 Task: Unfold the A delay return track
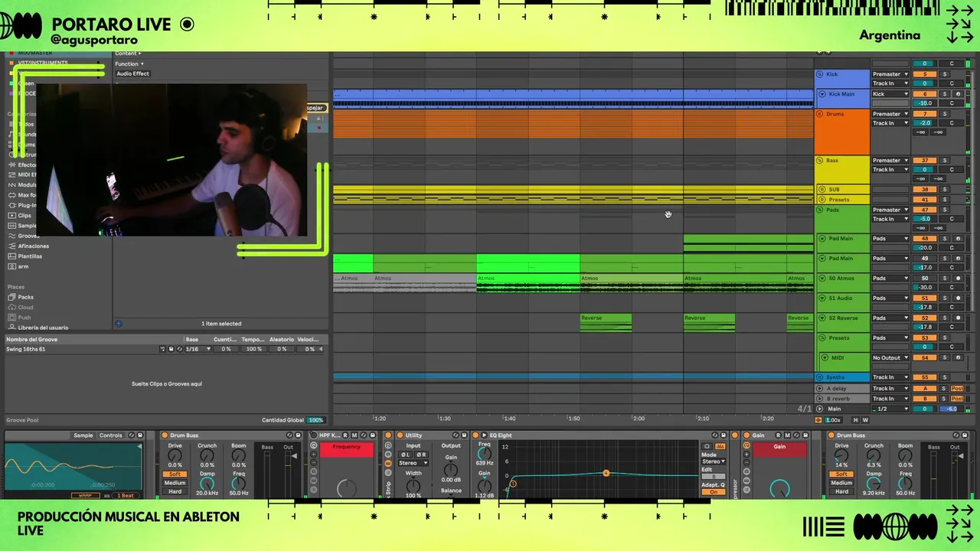point(820,389)
